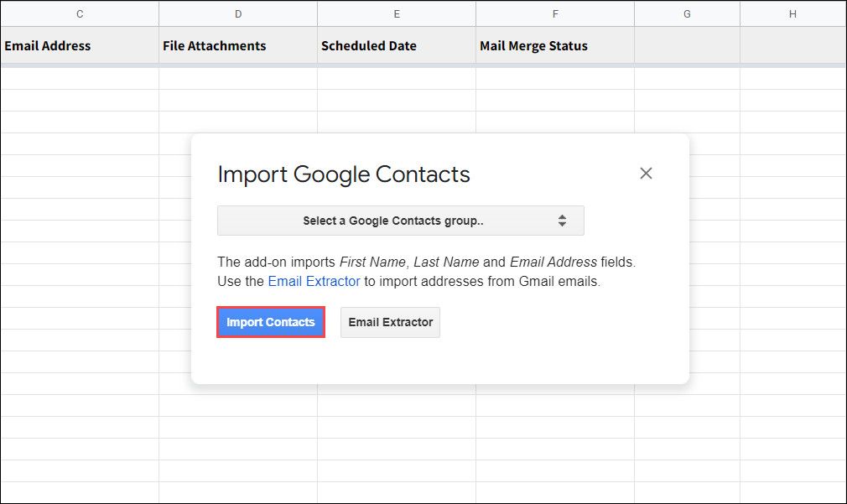Select first empty cell below Email Address

(80, 79)
